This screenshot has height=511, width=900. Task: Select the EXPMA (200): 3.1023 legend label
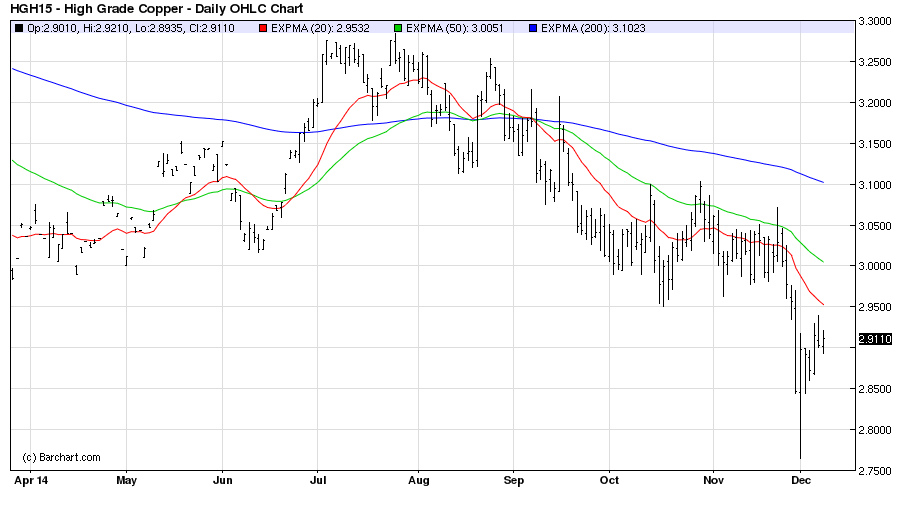594,28
